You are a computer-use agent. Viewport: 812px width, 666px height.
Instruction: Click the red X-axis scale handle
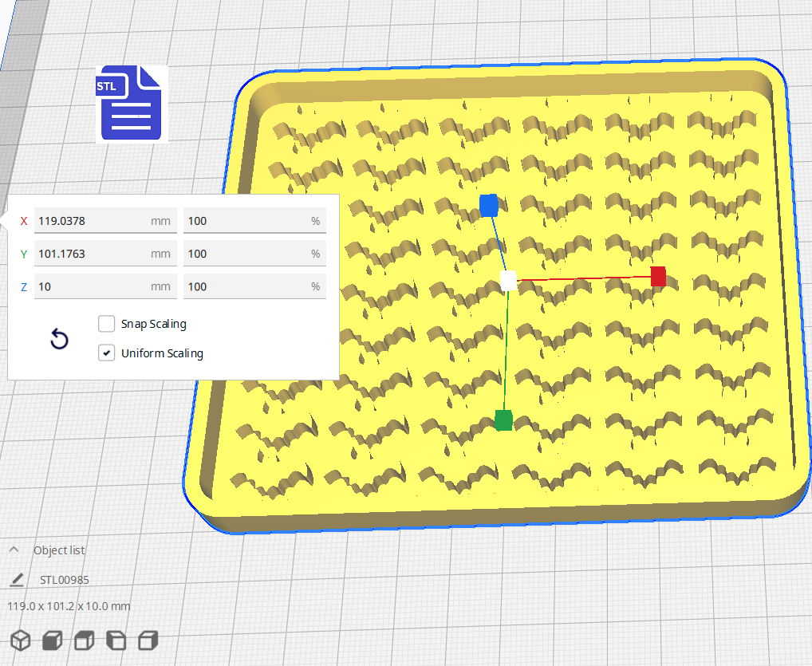tap(658, 277)
